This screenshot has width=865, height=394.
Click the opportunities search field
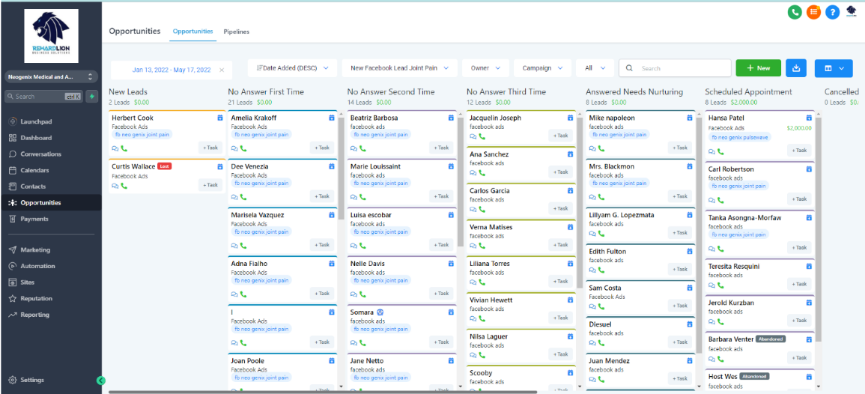pos(675,68)
